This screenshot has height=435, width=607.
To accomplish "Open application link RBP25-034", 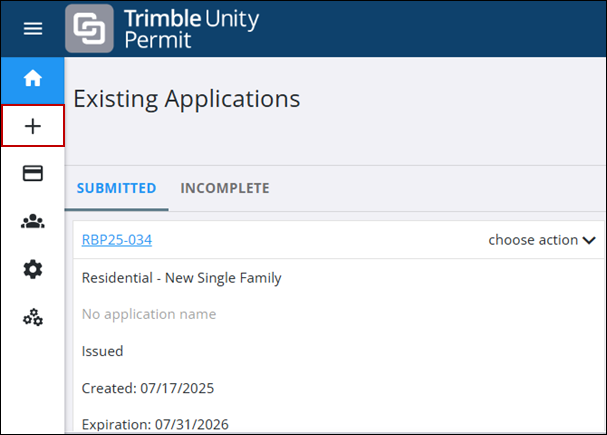I will tap(116, 240).
